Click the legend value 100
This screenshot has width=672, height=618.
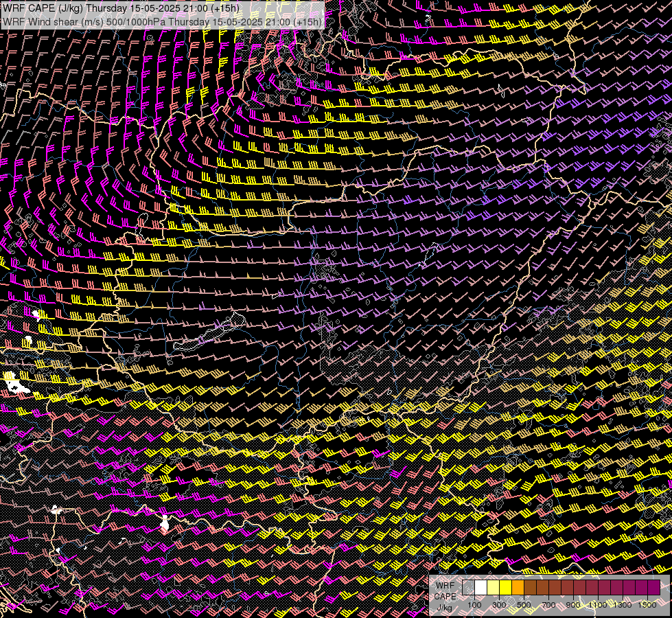point(474,605)
